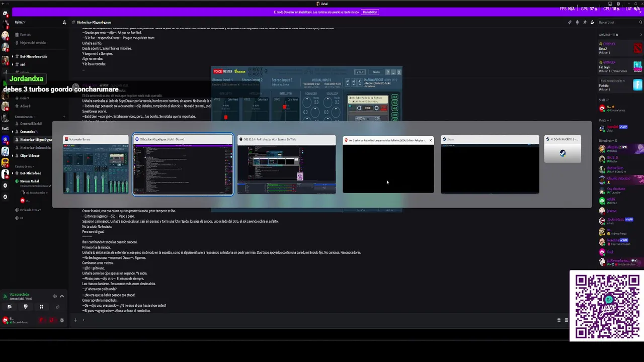Select the small 'Mi down favorito' Steam thumbnail
Image resolution: width=644 pixels, height=362 pixels.
click(562, 149)
